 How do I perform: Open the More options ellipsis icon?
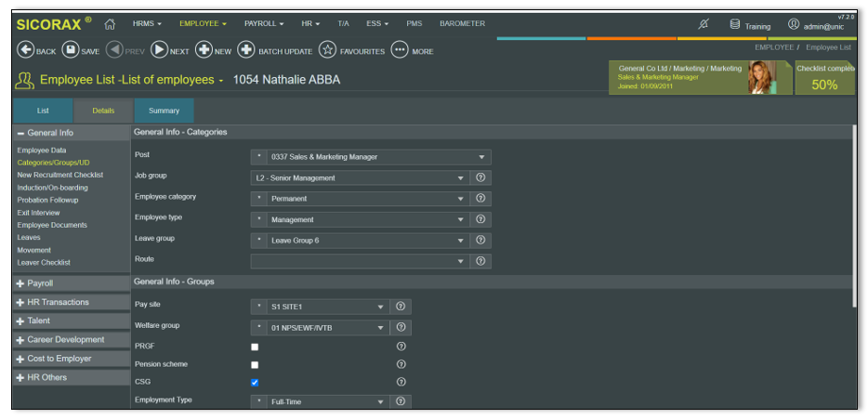click(x=400, y=51)
